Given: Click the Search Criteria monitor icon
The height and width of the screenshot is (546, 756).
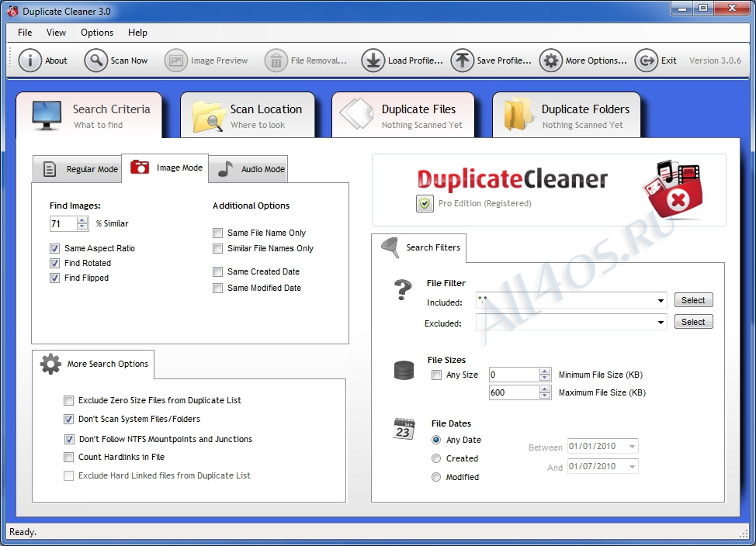Looking at the screenshot, I should pyautogui.click(x=47, y=116).
